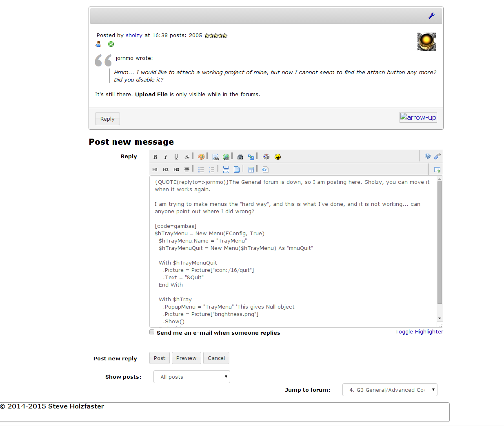
Task: Insert a page break icon
Action: click(237, 170)
